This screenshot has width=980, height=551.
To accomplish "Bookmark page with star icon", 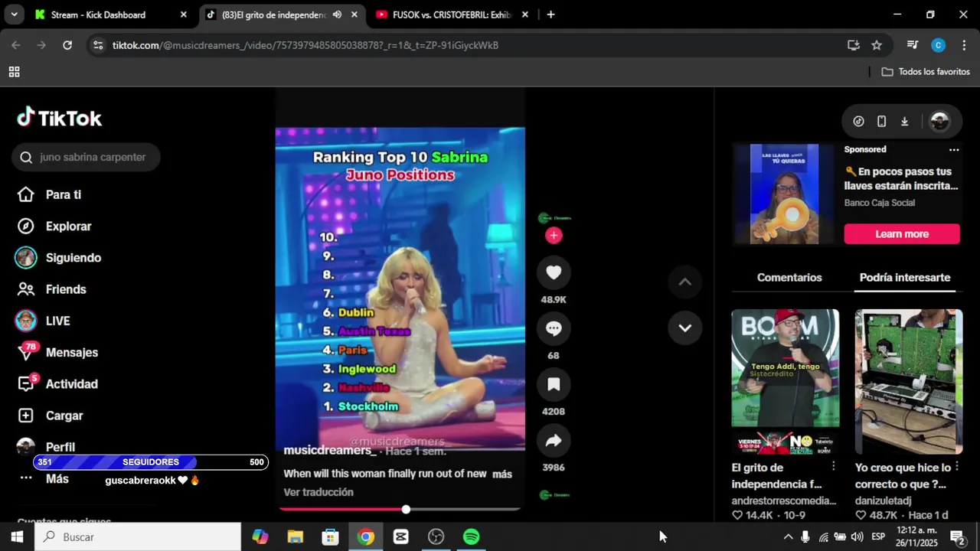I will coord(877,45).
